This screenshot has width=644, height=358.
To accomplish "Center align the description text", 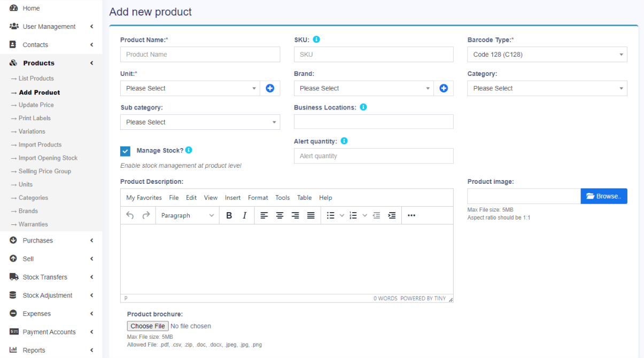I will [280, 215].
